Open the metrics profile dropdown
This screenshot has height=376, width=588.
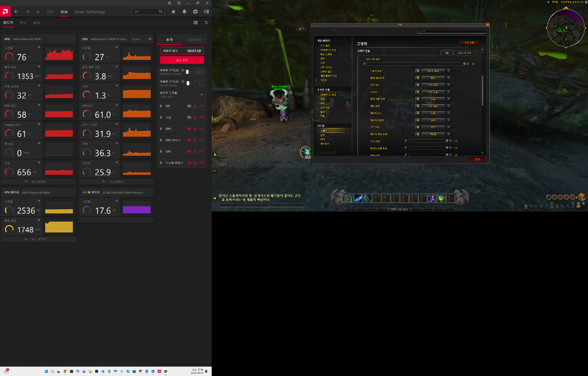(x=182, y=95)
